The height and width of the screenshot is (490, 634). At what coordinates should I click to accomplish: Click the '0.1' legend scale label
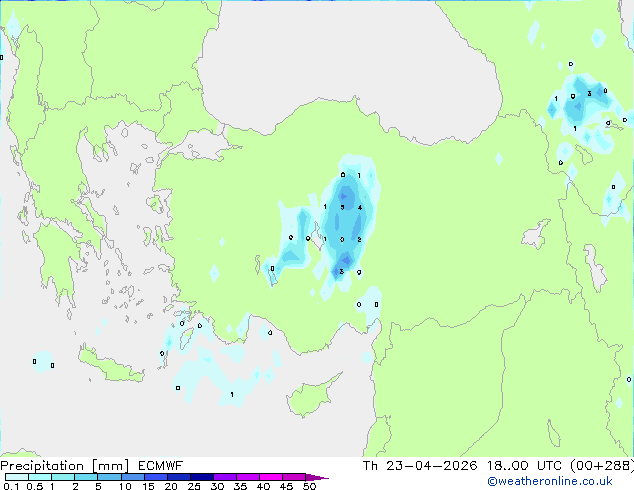(x=11, y=486)
